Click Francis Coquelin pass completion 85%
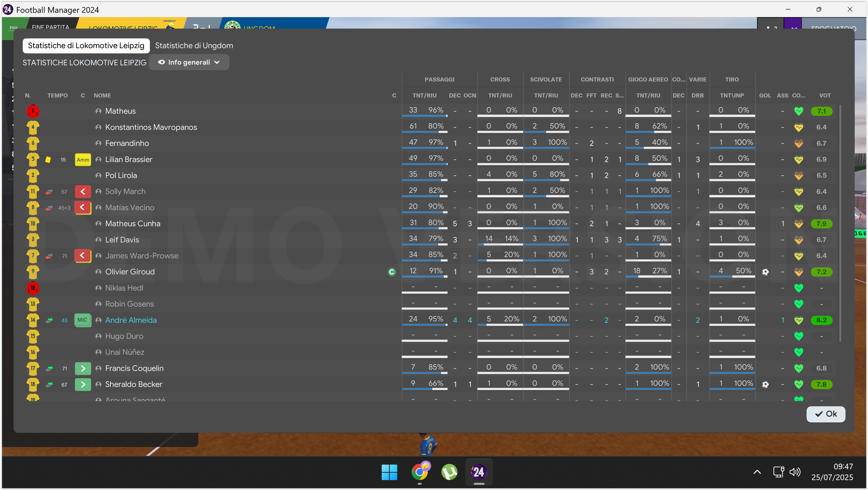Viewport: 868px width, 490px height. coord(435,367)
